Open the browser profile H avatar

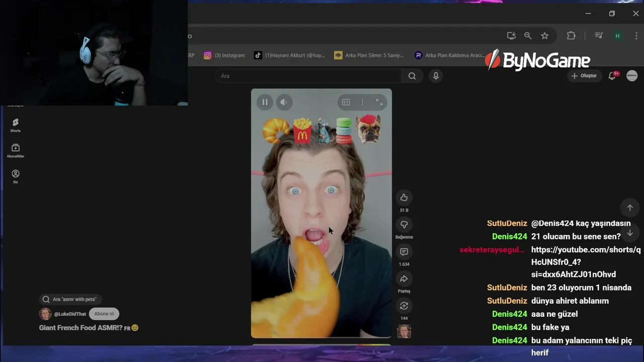point(617,36)
